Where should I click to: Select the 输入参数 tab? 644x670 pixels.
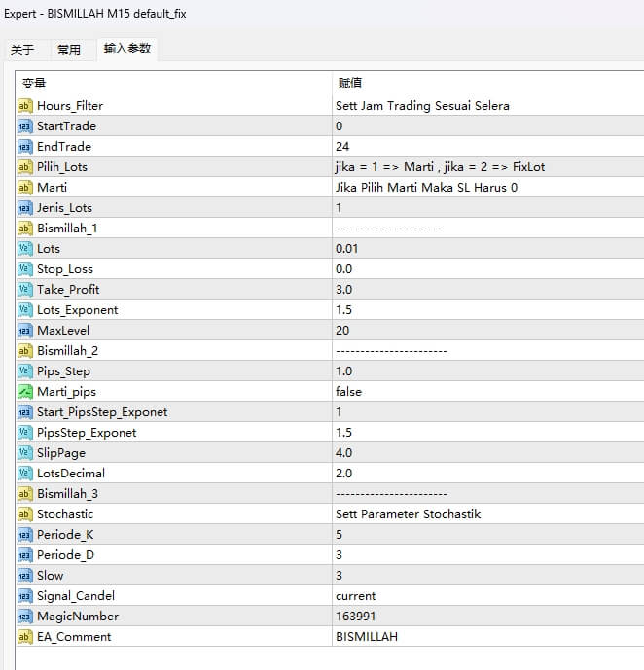coord(127,49)
